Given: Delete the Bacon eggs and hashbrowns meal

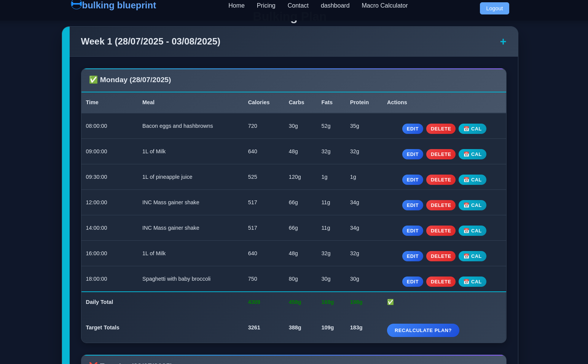Looking at the screenshot, I should tap(440, 129).
